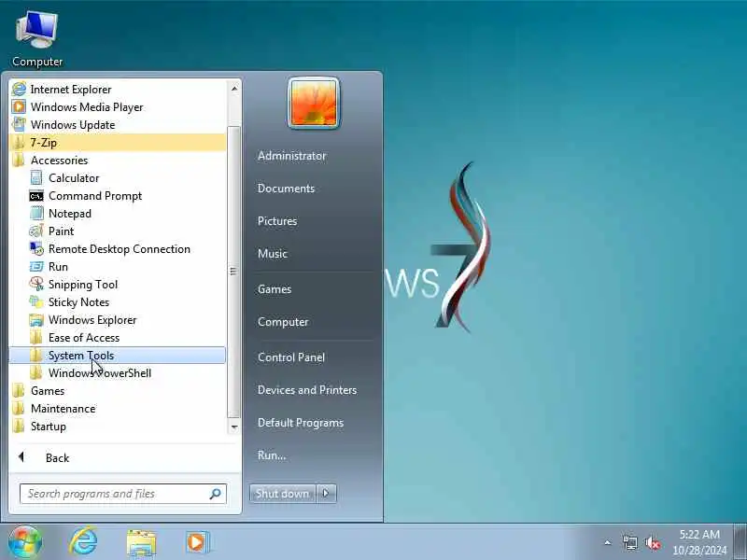Click the programs list scroll-up arrow

tap(234, 89)
